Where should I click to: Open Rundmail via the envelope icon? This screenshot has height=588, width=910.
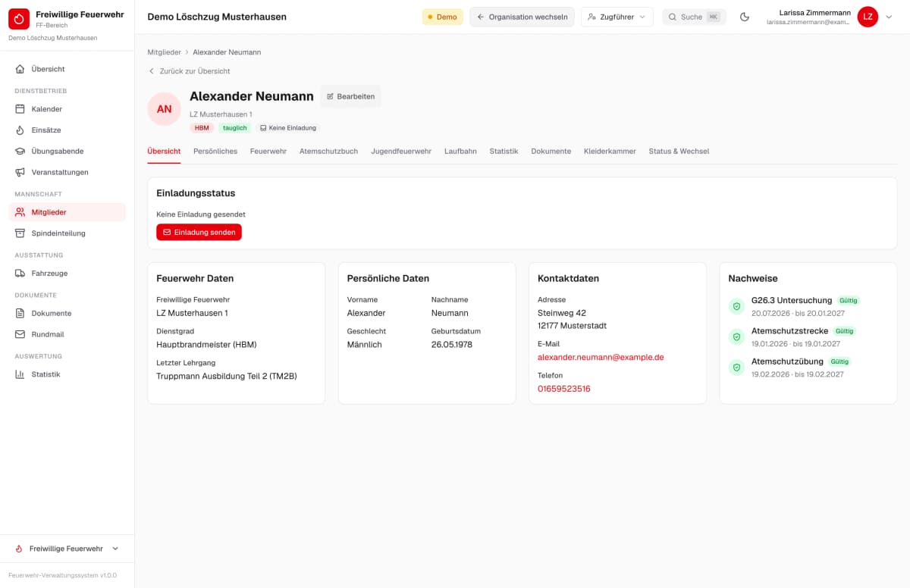pos(20,334)
